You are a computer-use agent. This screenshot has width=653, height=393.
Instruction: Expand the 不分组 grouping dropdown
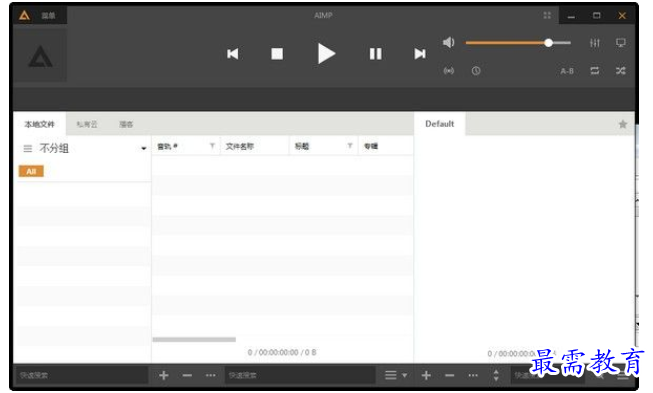pyautogui.click(x=143, y=149)
